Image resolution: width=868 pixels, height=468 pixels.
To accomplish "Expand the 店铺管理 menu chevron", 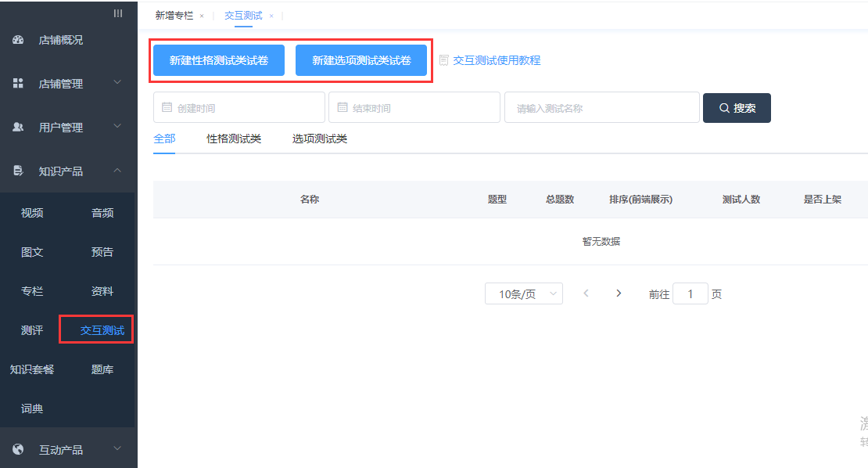I will [117, 82].
